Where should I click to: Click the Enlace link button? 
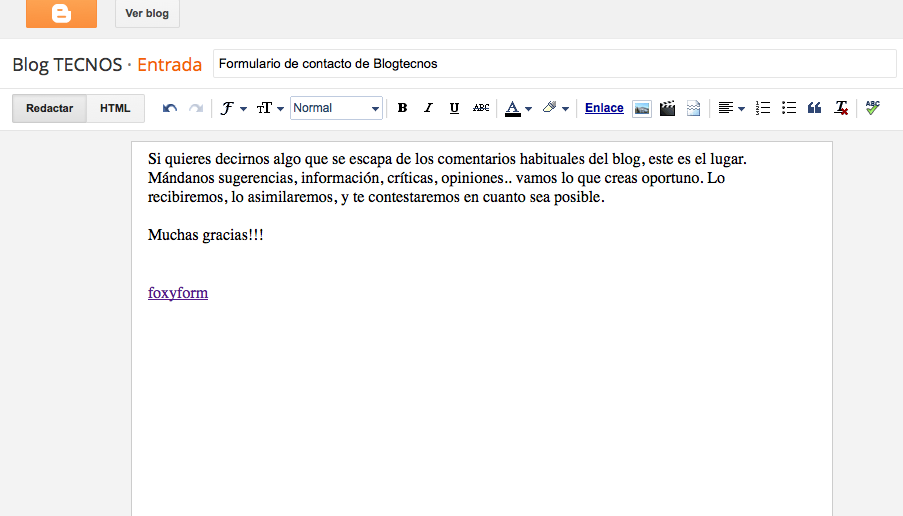[x=604, y=108]
